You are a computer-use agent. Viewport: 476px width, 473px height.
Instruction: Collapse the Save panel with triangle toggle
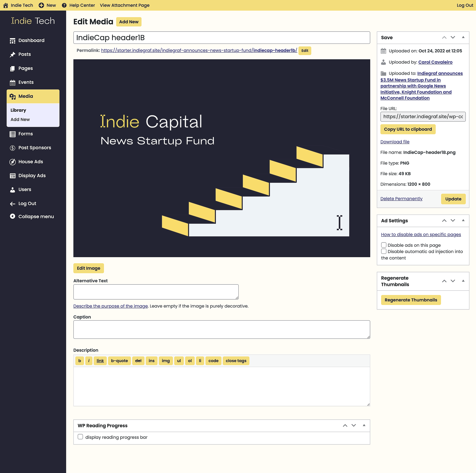(463, 37)
